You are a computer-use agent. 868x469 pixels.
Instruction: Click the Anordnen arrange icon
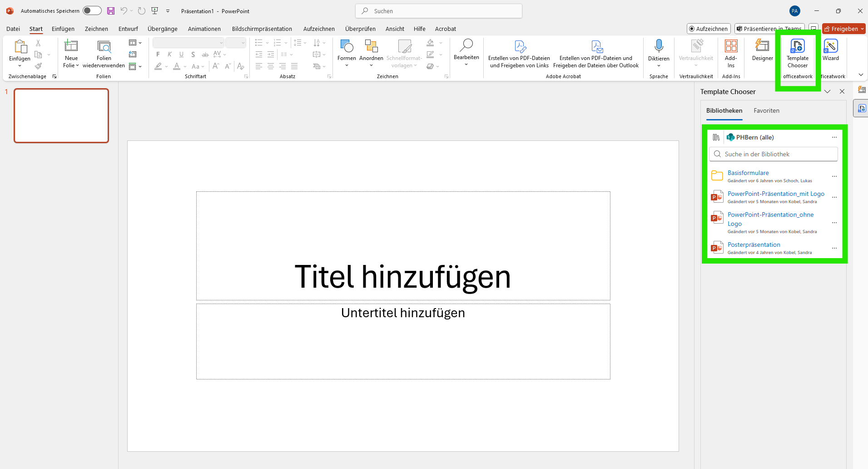[371, 47]
